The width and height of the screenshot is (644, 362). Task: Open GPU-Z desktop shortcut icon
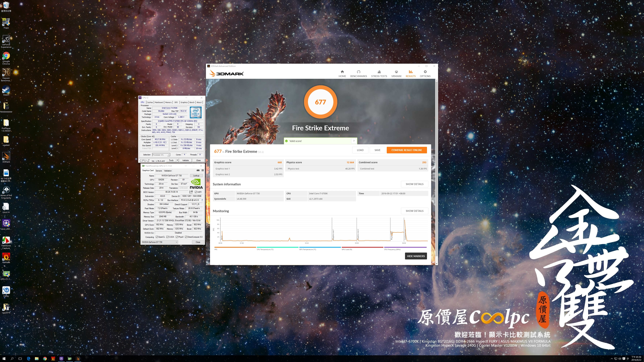click(6, 275)
